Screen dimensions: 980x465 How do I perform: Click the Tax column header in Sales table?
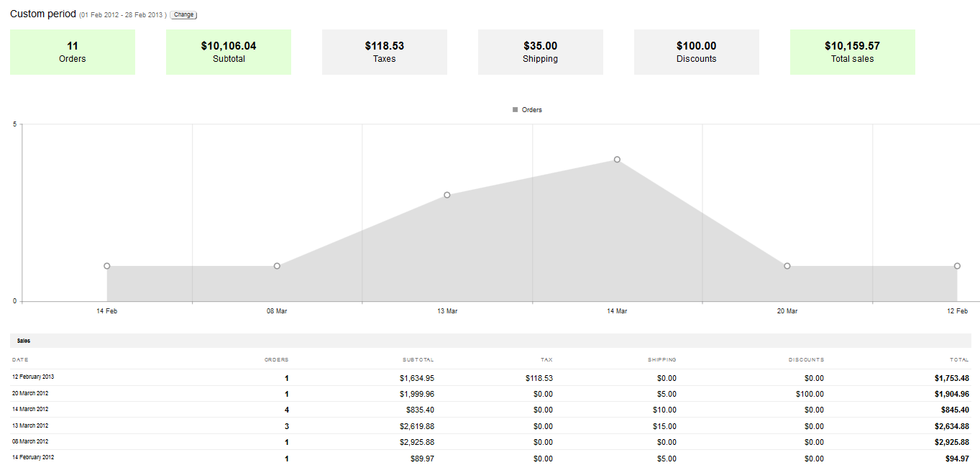click(x=546, y=359)
